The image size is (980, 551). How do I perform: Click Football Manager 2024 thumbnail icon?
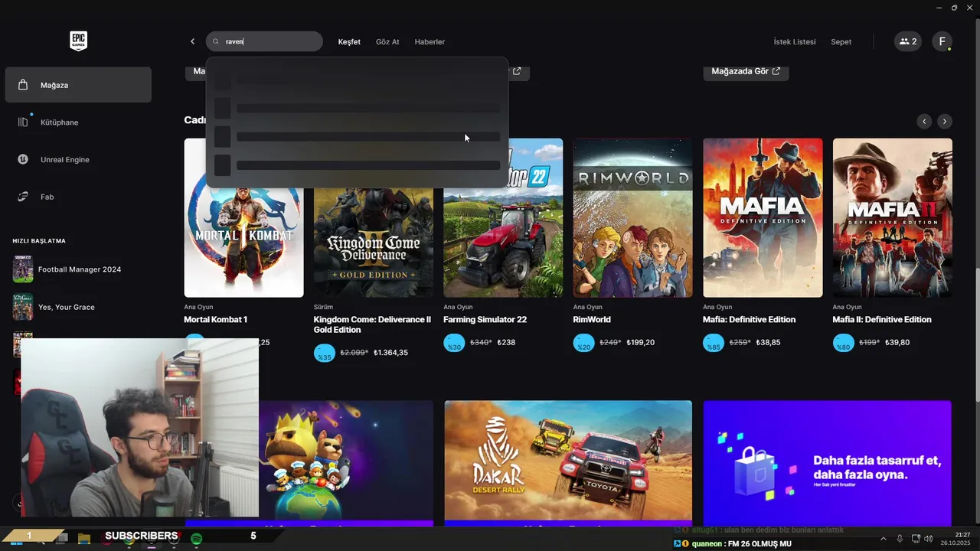tap(23, 269)
